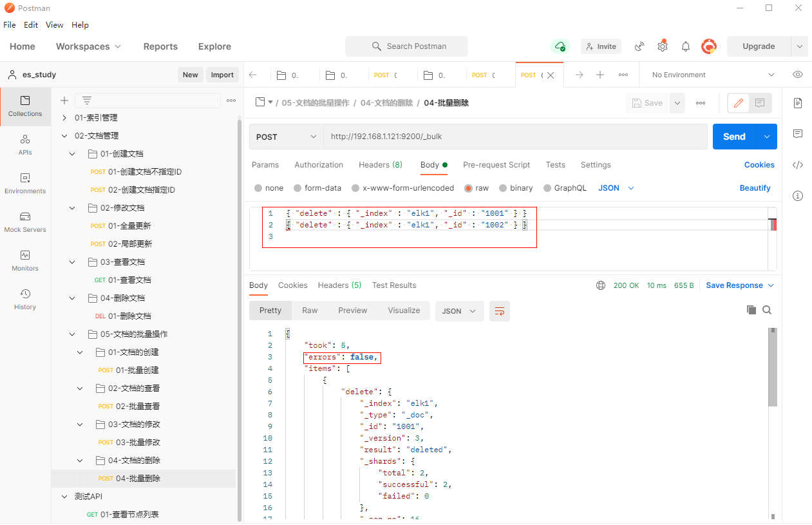Open the Collections sidebar panel
The width and height of the screenshot is (812, 525).
tap(25, 106)
